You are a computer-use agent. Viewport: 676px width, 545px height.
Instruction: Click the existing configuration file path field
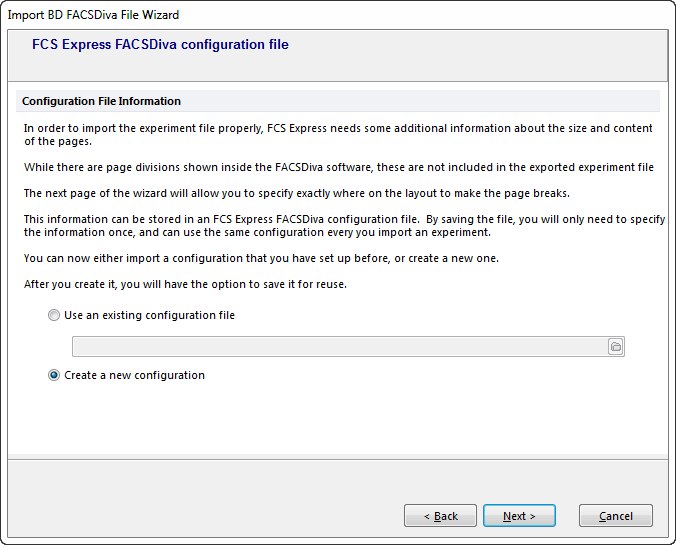339,346
